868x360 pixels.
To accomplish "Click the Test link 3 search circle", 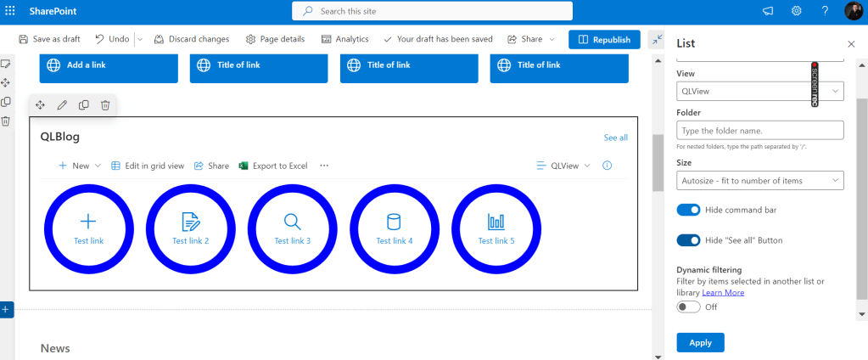I will (x=292, y=227).
